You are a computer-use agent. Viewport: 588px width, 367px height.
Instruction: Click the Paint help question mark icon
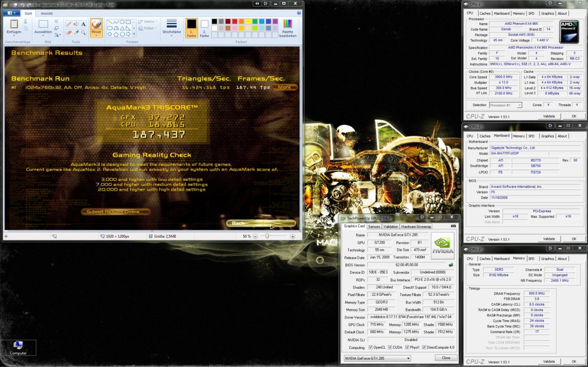pyautogui.click(x=299, y=13)
